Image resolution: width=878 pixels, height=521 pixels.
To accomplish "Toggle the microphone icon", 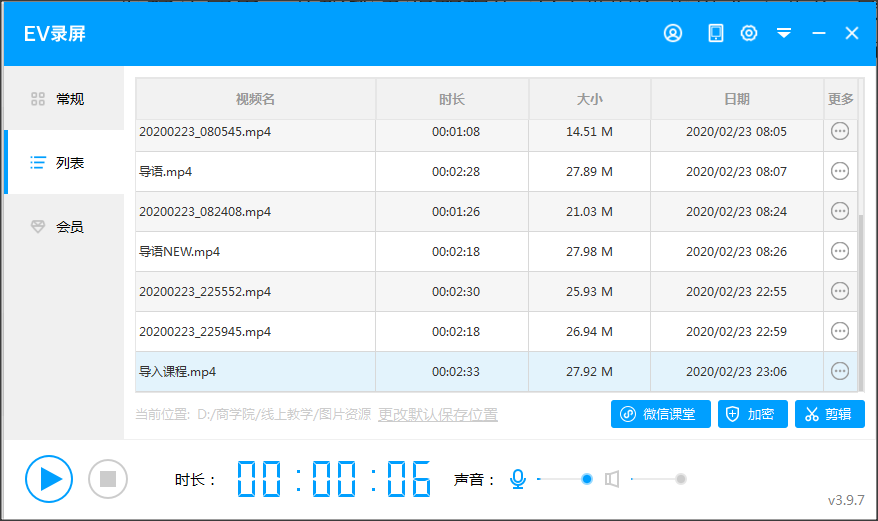I will click(x=518, y=479).
